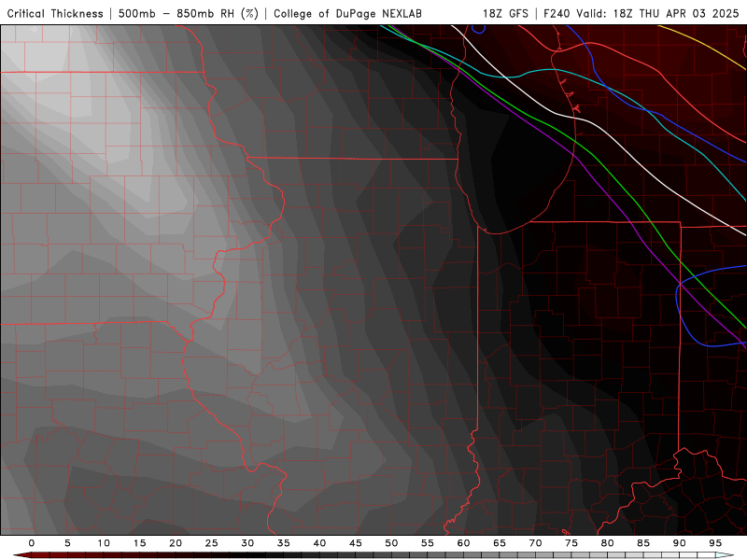Click the '500mb – 850mb RH (%)' label

point(189,14)
